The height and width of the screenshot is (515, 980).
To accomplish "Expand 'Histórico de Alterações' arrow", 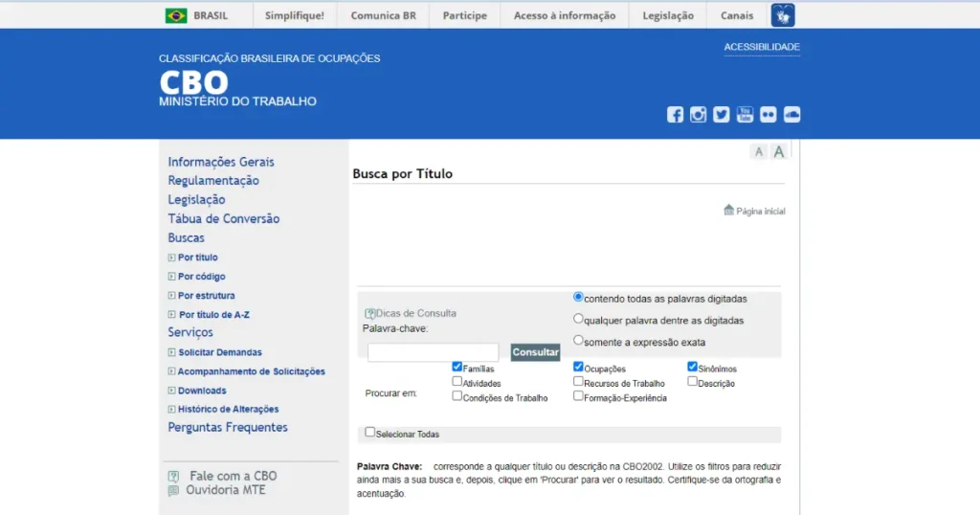I will pyautogui.click(x=172, y=410).
